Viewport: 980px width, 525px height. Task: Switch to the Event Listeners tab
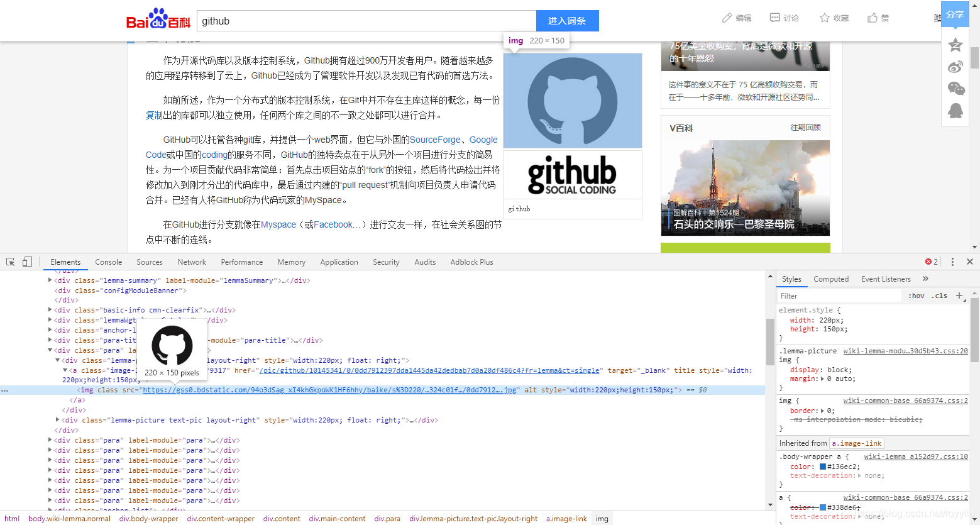click(886, 279)
